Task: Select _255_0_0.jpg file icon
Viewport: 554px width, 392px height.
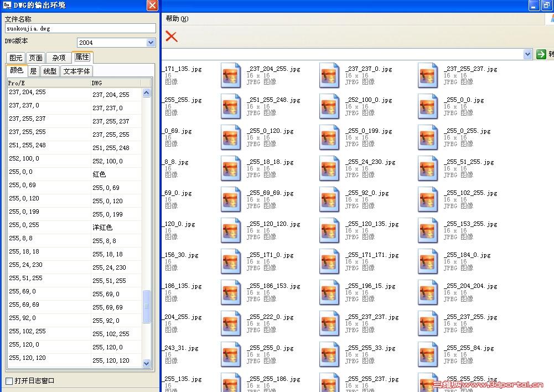Action: 428,106
